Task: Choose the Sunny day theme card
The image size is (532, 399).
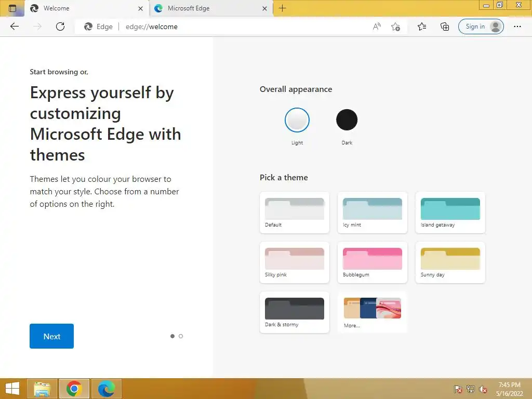Action: [x=450, y=262]
